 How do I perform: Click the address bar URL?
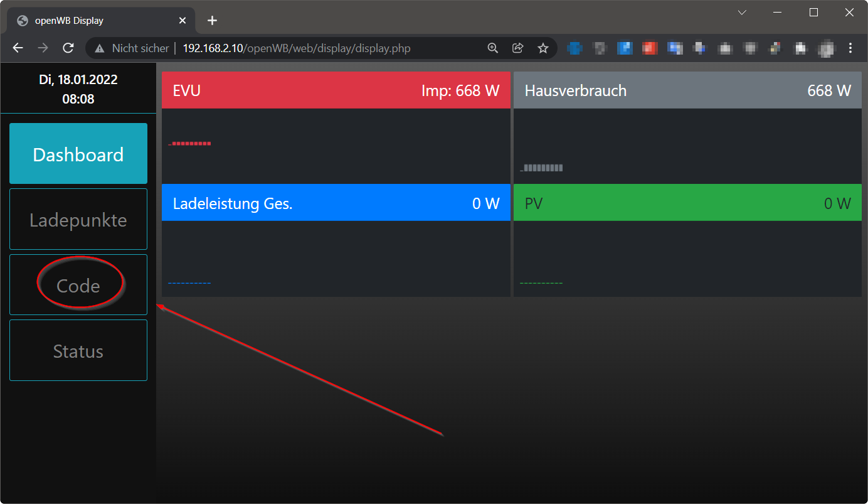click(x=297, y=48)
